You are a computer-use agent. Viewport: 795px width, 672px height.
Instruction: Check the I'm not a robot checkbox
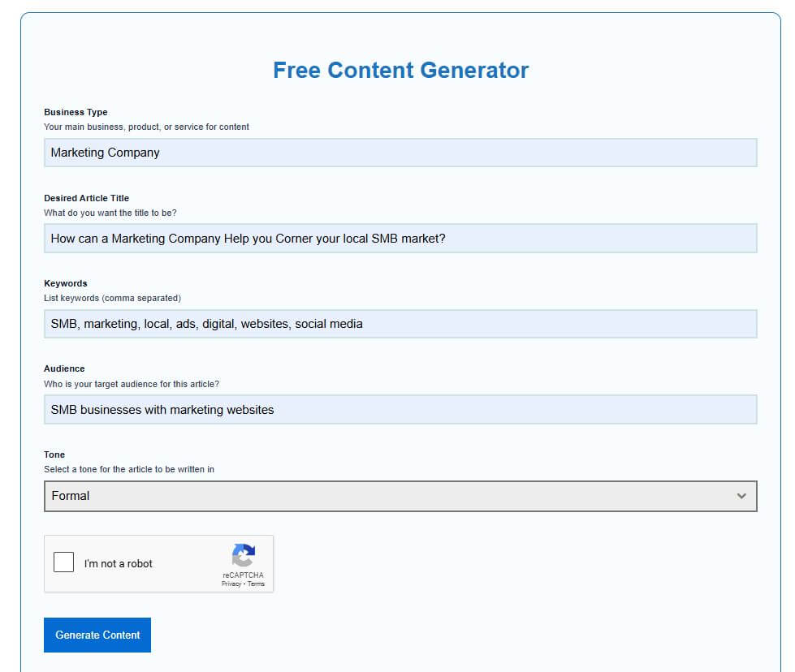(x=63, y=561)
